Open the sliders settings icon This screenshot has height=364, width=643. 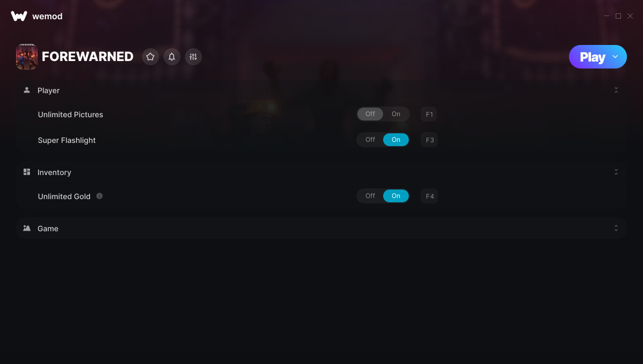[x=193, y=57]
